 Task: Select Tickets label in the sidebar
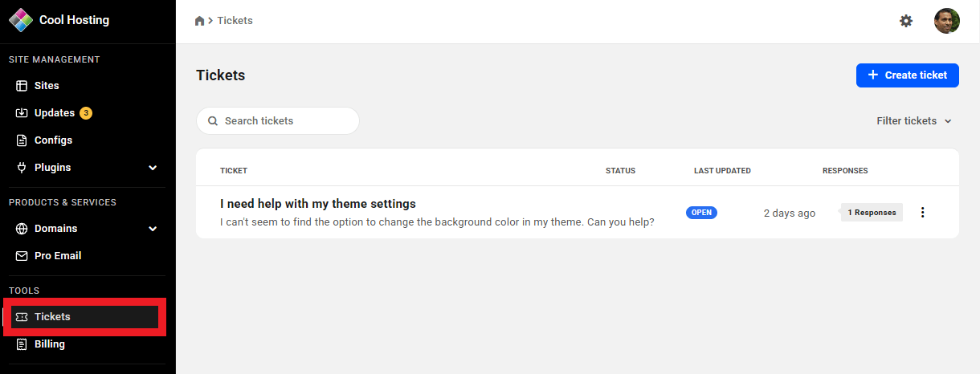click(x=52, y=317)
